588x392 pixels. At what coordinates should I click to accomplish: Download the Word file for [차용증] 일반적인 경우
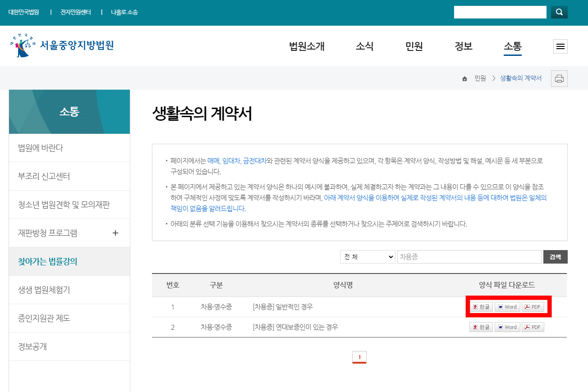tap(507, 306)
